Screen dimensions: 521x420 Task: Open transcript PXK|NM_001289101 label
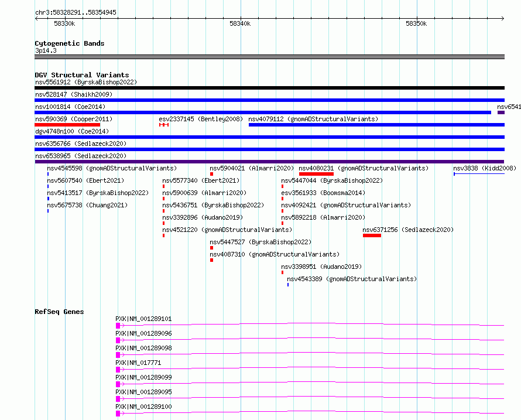coord(143,319)
